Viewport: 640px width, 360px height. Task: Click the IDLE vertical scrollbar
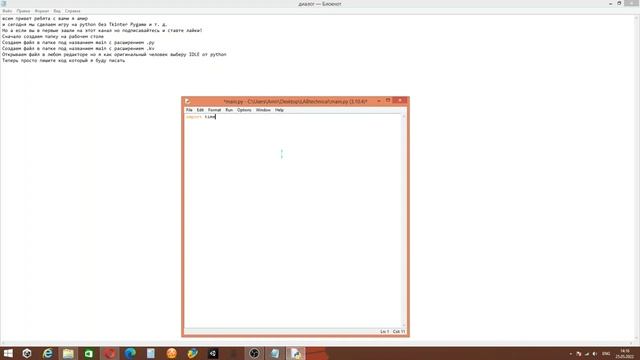404,220
